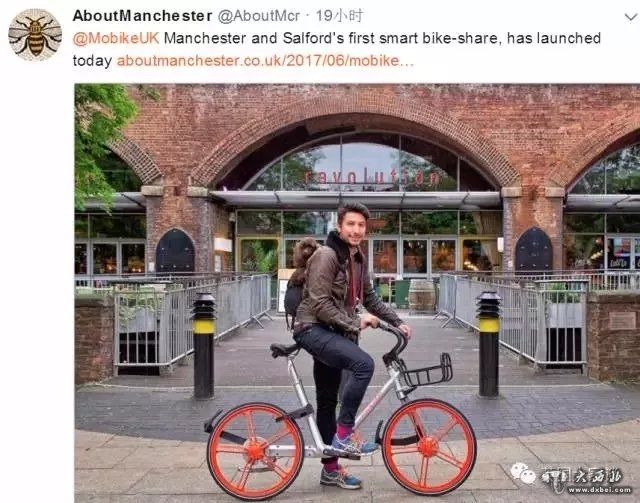Click the revolution sign in the photo
640x503 pixels.
tap(371, 177)
